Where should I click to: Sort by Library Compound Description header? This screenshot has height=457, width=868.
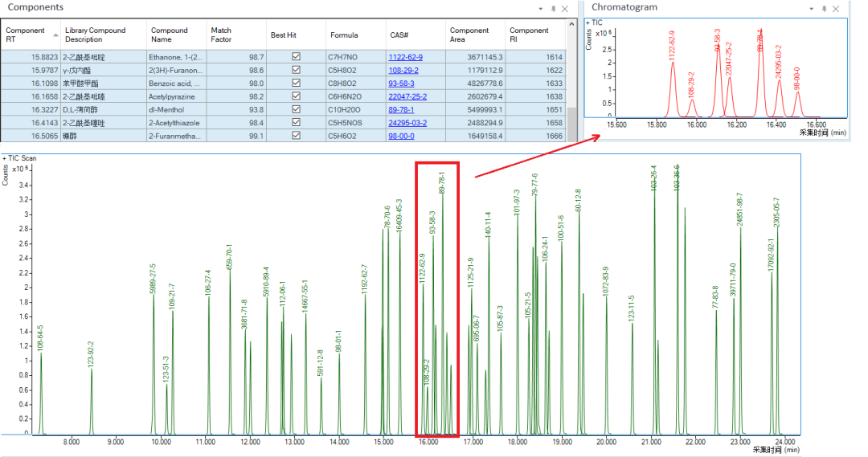[x=104, y=35]
